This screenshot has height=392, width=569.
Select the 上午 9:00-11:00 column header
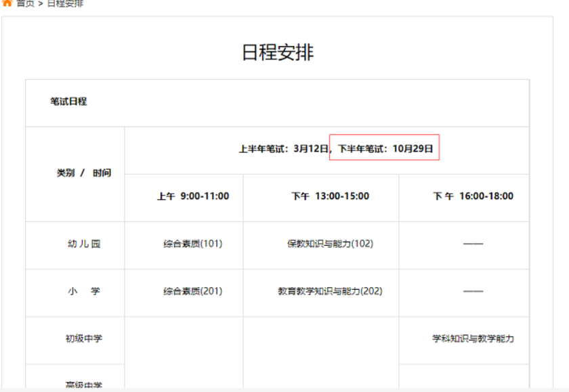(x=193, y=196)
